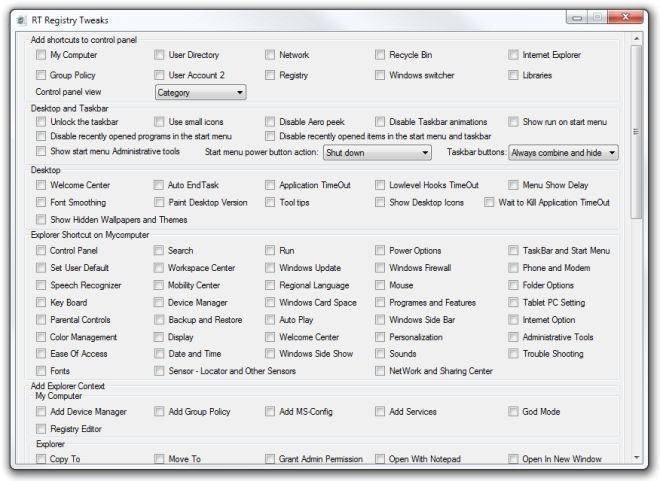
Task: Check Add MS-Config context option
Action: (271, 411)
